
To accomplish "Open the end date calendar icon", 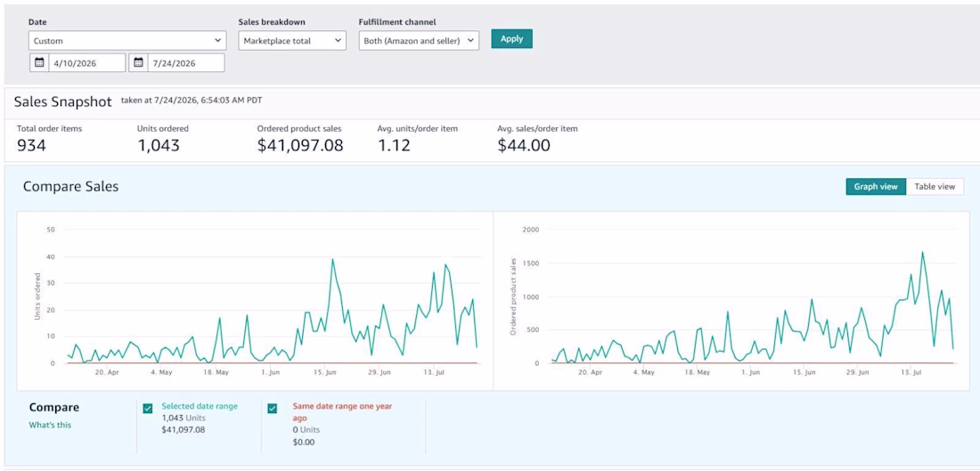I will coord(139,62).
